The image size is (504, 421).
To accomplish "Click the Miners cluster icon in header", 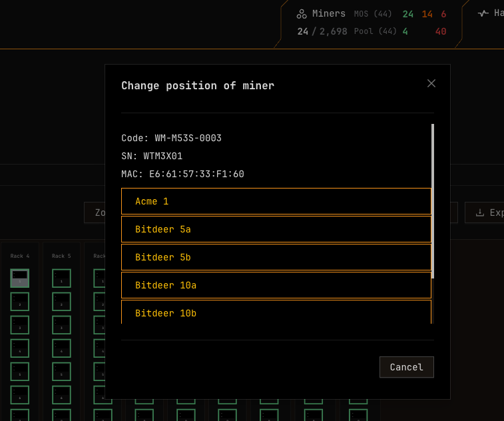I will pyautogui.click(x=302, y=14).
